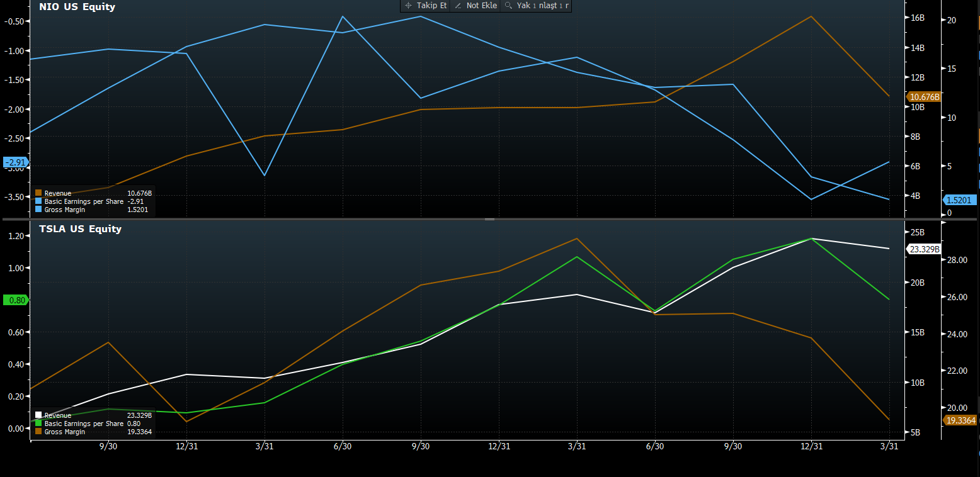Click the 23.329B value in the TSLA legend

coord(140,415)
